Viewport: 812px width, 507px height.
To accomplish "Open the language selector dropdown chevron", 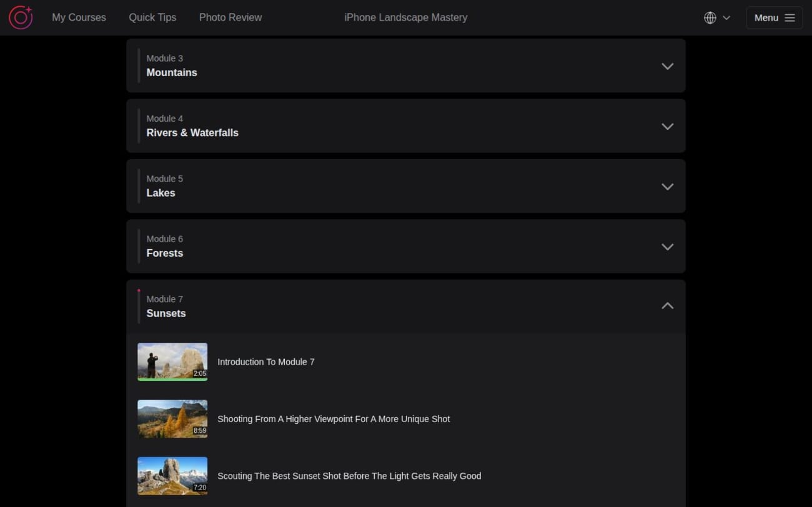I will [x=726, y=17].
